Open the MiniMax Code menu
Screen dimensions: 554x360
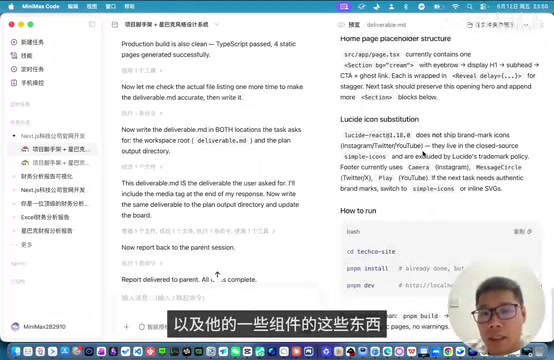[x=41, y=6]
